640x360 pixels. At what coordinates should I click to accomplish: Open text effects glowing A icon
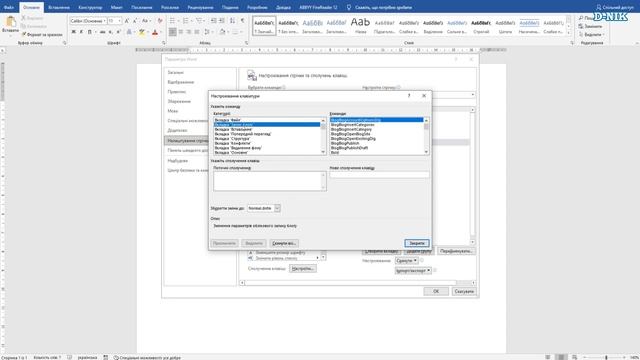pos(129,32)
